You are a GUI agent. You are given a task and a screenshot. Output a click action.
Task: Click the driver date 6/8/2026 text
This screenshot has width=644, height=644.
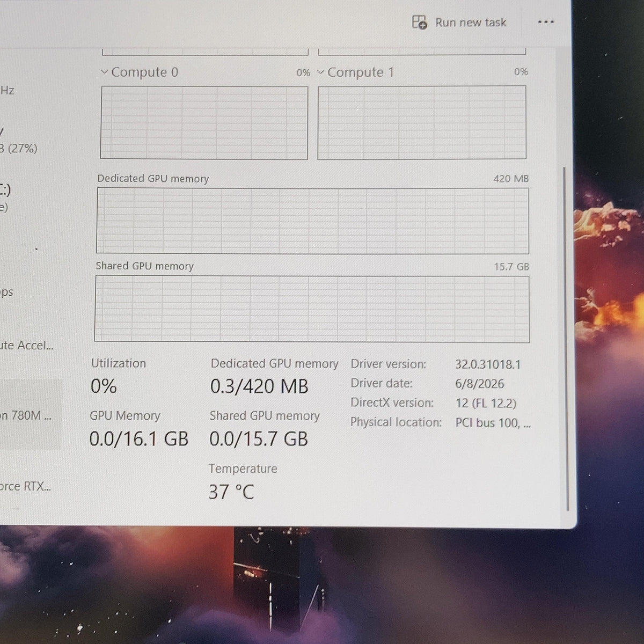(x=480, y=384)
